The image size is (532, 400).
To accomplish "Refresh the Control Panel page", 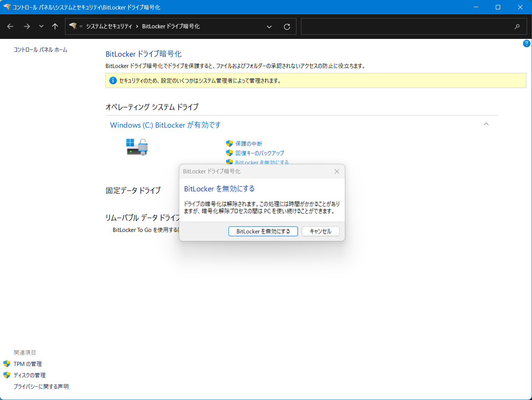I will (287, 26).
